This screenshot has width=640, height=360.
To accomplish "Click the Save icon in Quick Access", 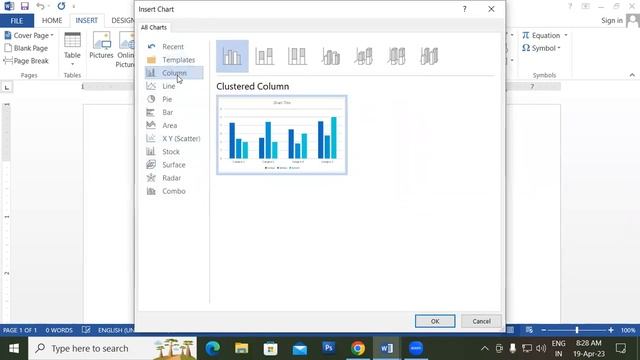I will (25, 6).
